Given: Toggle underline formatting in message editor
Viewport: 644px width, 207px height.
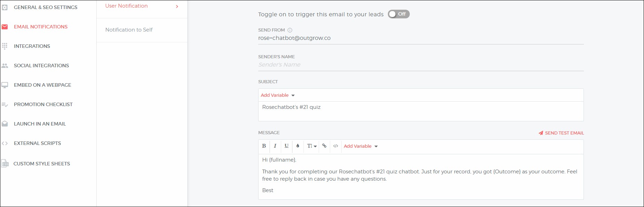Looking at the screenshot, I should tap(286, 146).
